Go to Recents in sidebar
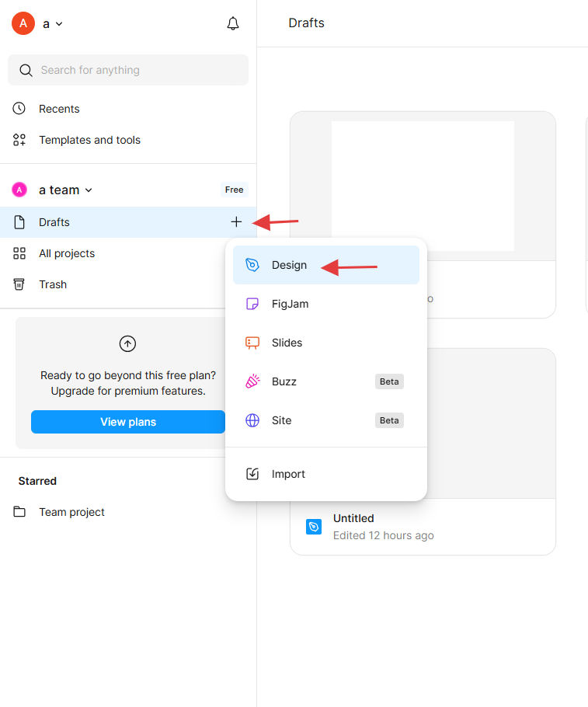This screenshot has width=588, height=707. coord(59,109)
